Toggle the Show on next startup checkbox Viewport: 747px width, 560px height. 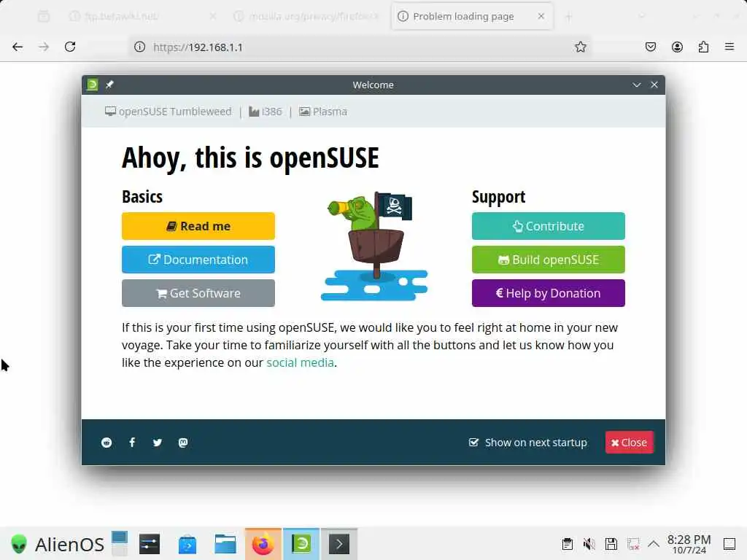473,443
